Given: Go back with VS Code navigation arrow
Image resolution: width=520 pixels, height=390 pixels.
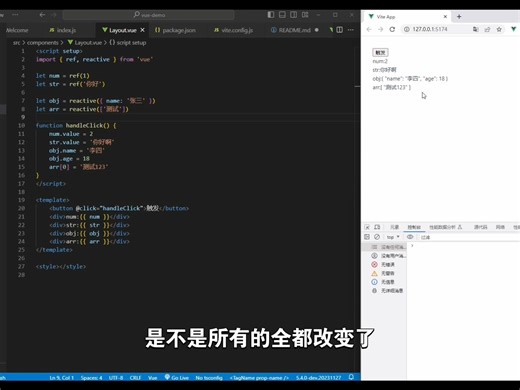Looking at the screenshot, I should tap(42, 15).
